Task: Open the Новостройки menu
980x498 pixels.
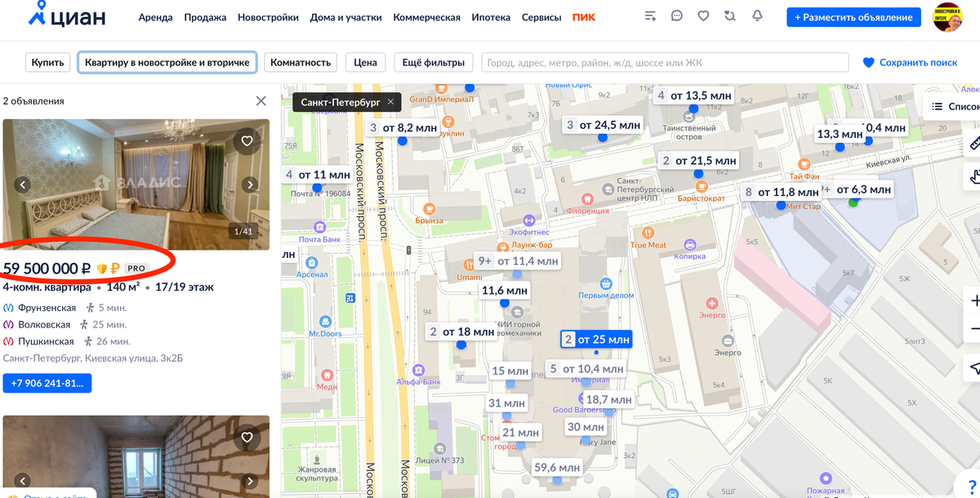Action: click(x=268, y=17)
